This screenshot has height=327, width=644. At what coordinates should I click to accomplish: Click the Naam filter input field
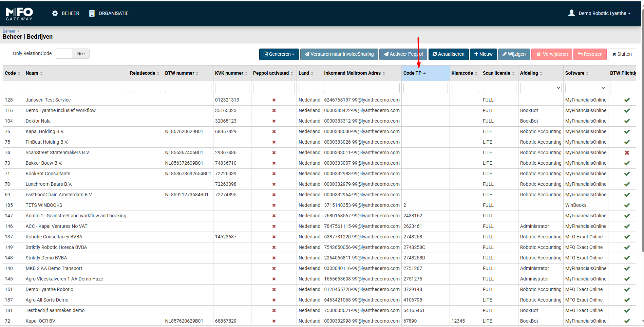76,88
